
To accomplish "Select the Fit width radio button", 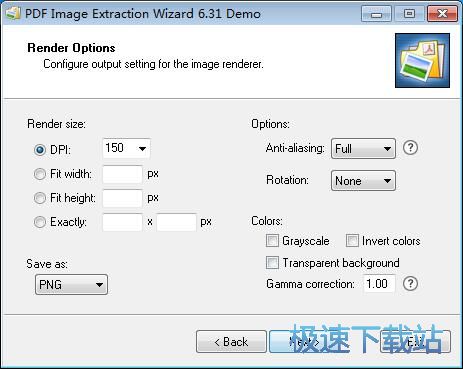I will click(40, 174).
